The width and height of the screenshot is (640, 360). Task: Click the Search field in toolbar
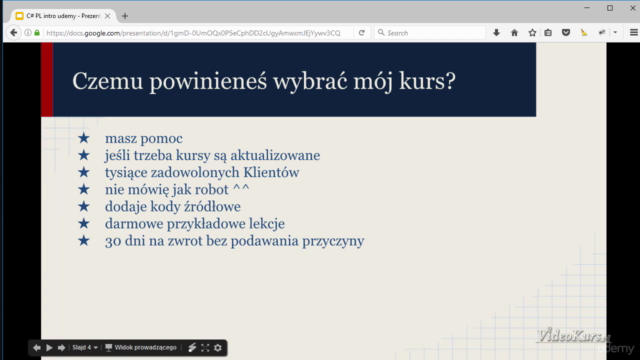pyautogui.click(x=430, y=33)
